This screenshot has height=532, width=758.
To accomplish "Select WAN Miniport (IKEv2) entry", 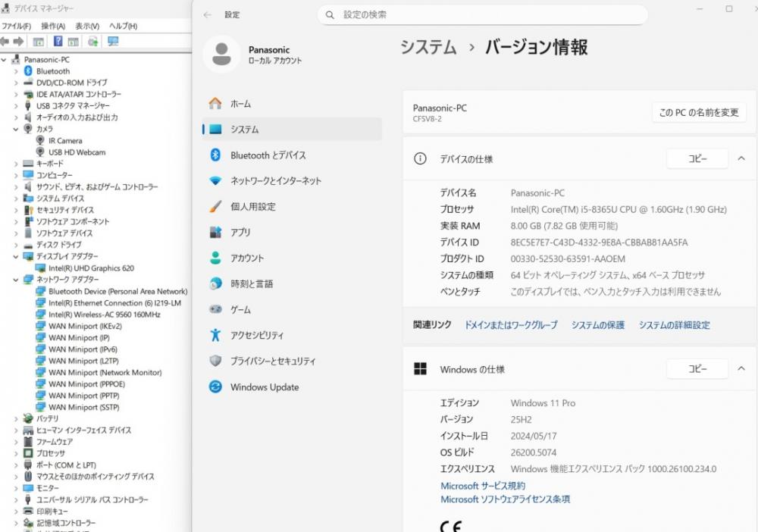I will [85, 326].
